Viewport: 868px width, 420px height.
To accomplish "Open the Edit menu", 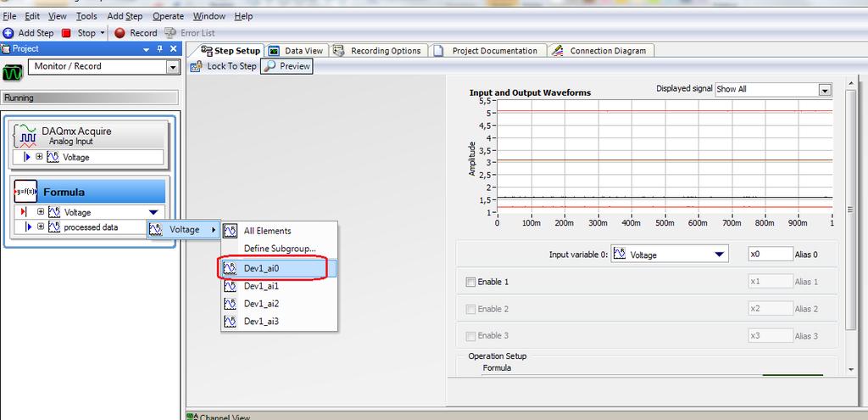I will pyautogui.click(x=32, y=17).
